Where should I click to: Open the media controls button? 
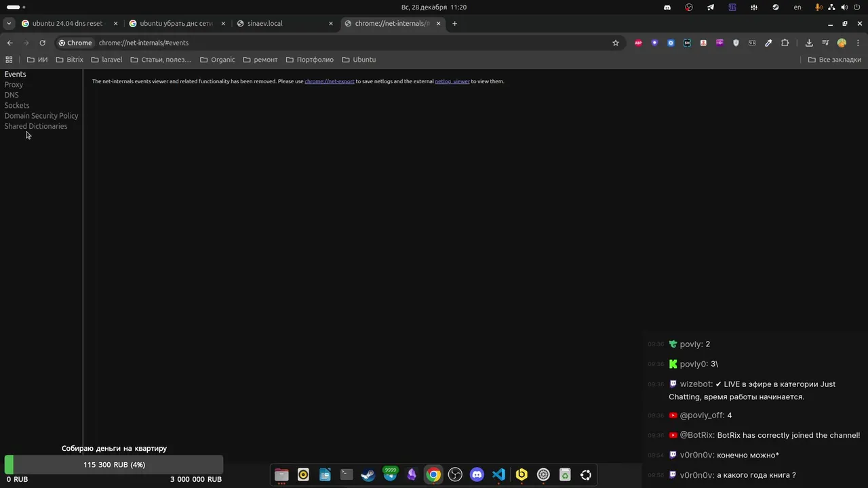pyautogui.click(x=825, y=43)
